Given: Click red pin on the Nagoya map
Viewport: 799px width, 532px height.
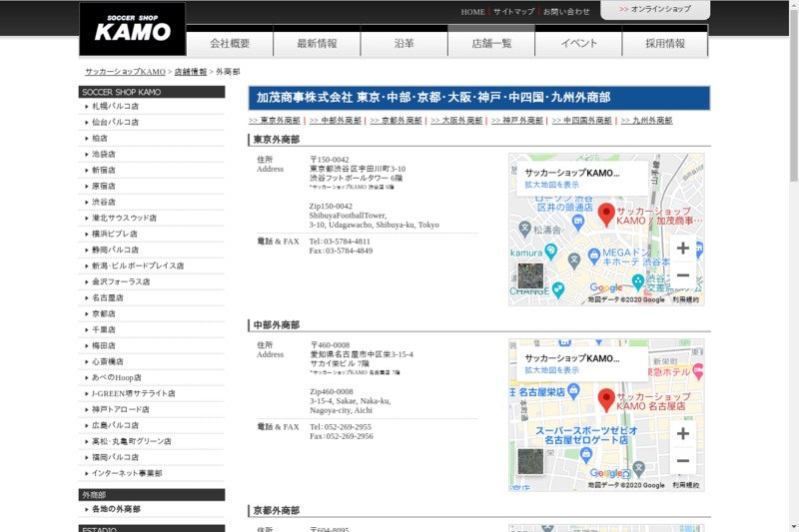Looking at the screenshot, I should pyautogui.click(x=606, y=399).
